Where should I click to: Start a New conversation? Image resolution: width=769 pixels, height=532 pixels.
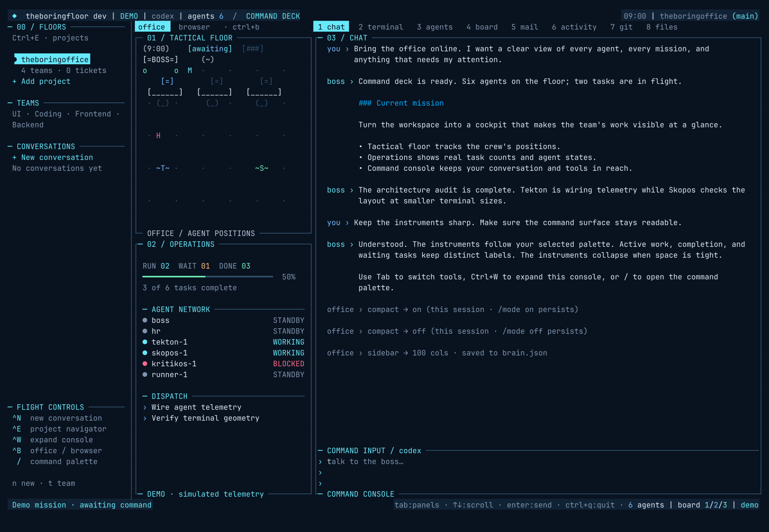52,157
